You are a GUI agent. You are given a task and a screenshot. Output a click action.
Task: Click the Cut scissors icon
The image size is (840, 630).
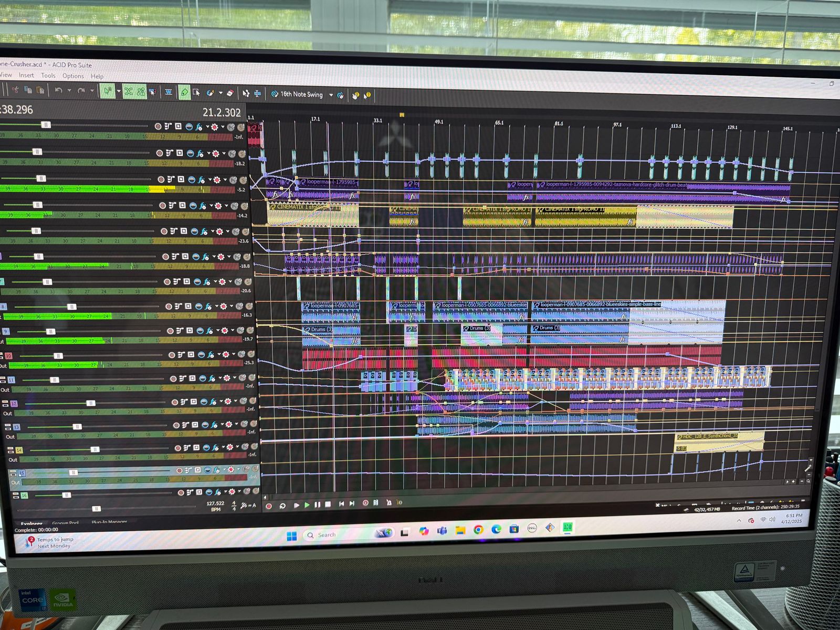tap(15, 90)
